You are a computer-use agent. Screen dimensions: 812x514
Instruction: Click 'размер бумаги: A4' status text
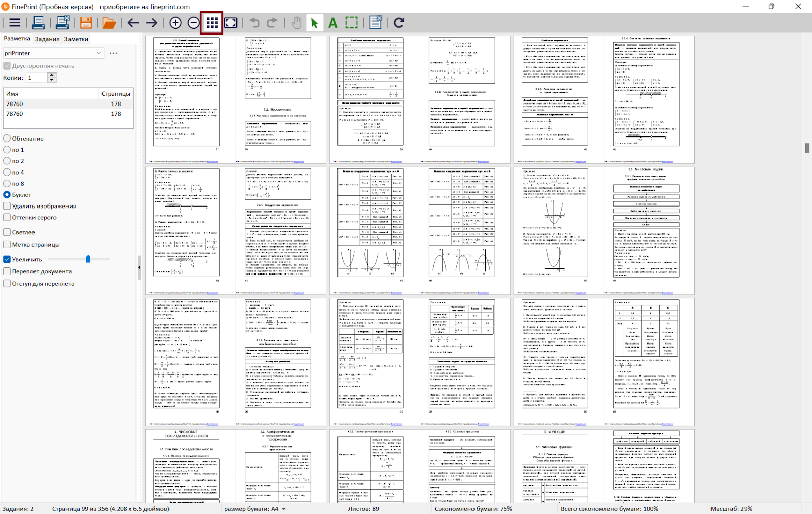pos(251,509)
